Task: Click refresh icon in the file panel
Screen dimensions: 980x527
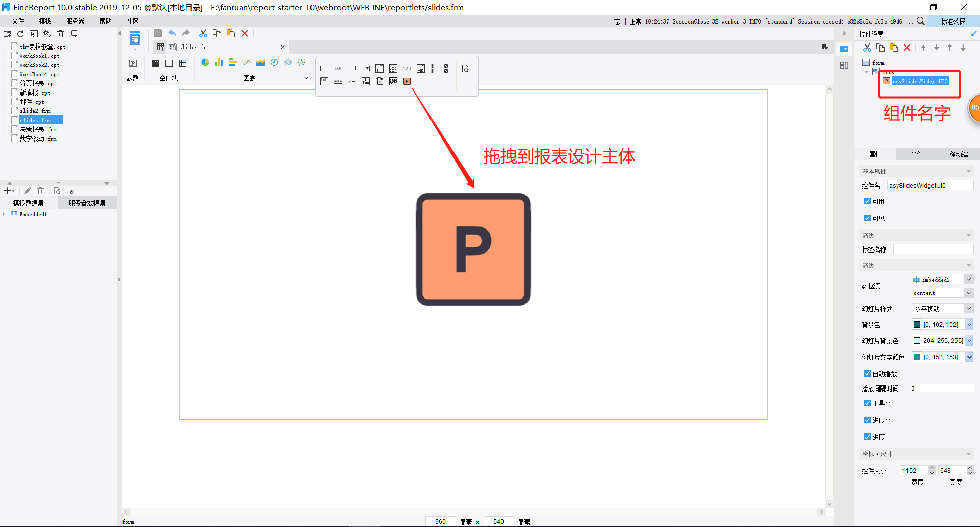Action: (x=20, y=34)
